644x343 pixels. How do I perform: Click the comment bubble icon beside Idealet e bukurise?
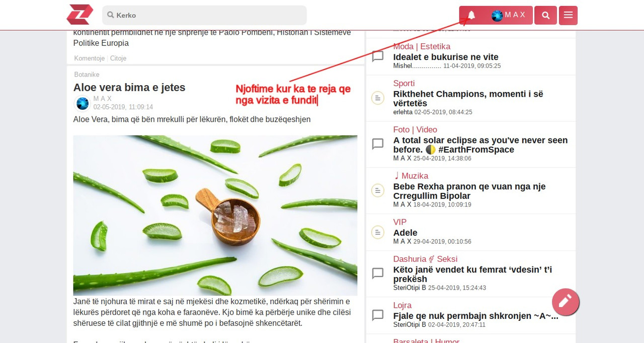[378, 56]
